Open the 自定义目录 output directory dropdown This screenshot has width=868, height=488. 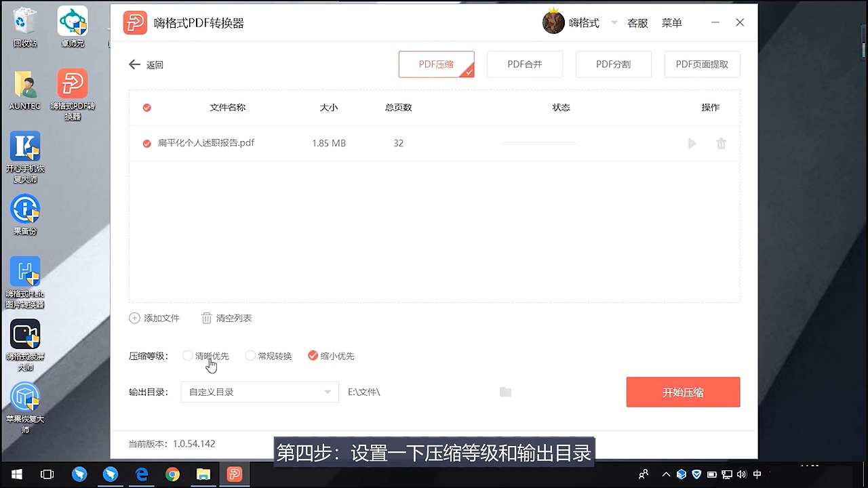260,392
